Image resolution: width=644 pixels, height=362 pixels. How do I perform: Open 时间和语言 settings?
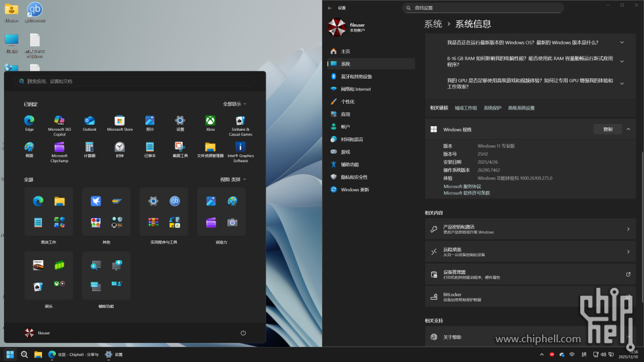[371, 139]
